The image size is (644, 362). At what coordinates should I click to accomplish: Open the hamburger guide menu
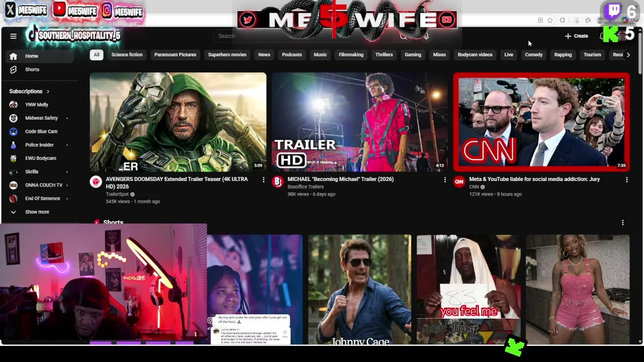tap(14, 36)
